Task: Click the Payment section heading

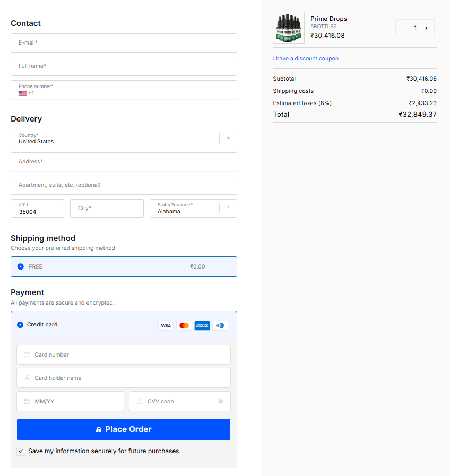Action: click(x=27, y=292)
